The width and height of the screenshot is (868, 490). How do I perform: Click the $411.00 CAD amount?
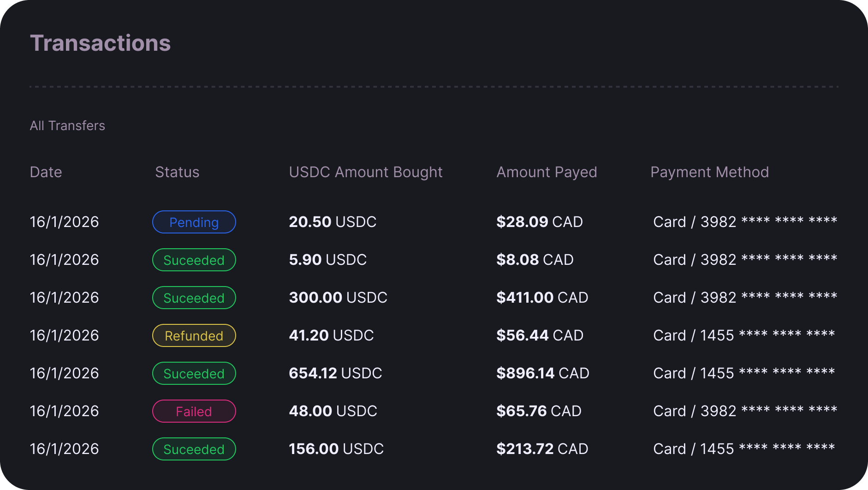click(x=542, y=298)
